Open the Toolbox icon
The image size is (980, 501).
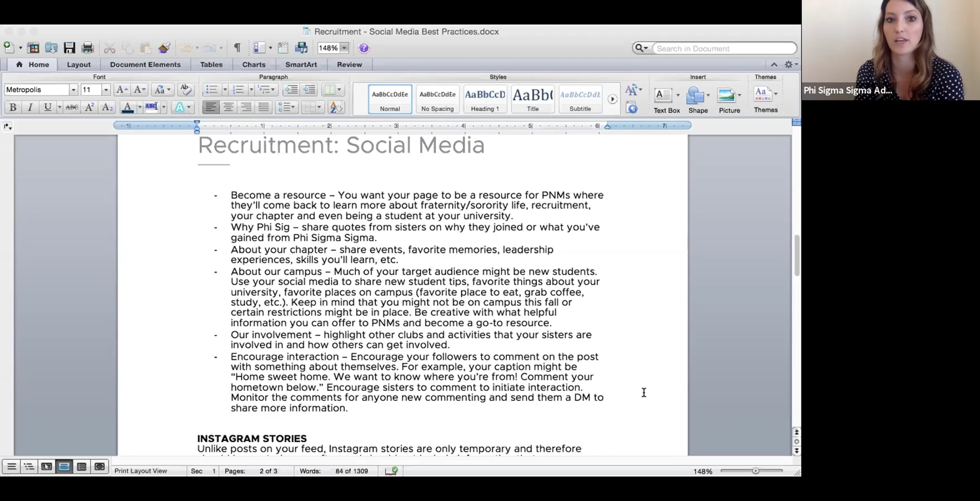tap(283, 48)
